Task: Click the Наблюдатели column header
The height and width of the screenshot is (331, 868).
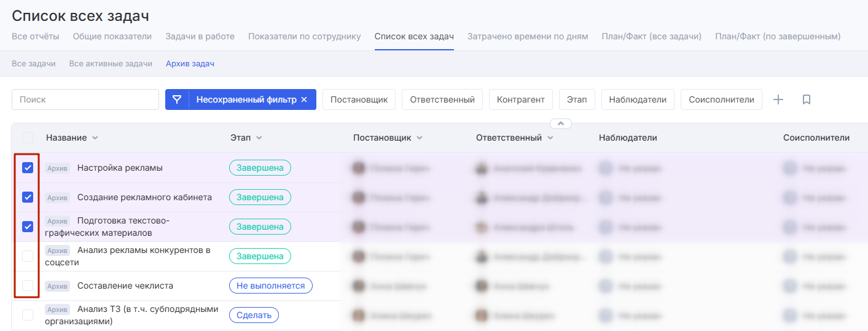Action: click(628, 138)
